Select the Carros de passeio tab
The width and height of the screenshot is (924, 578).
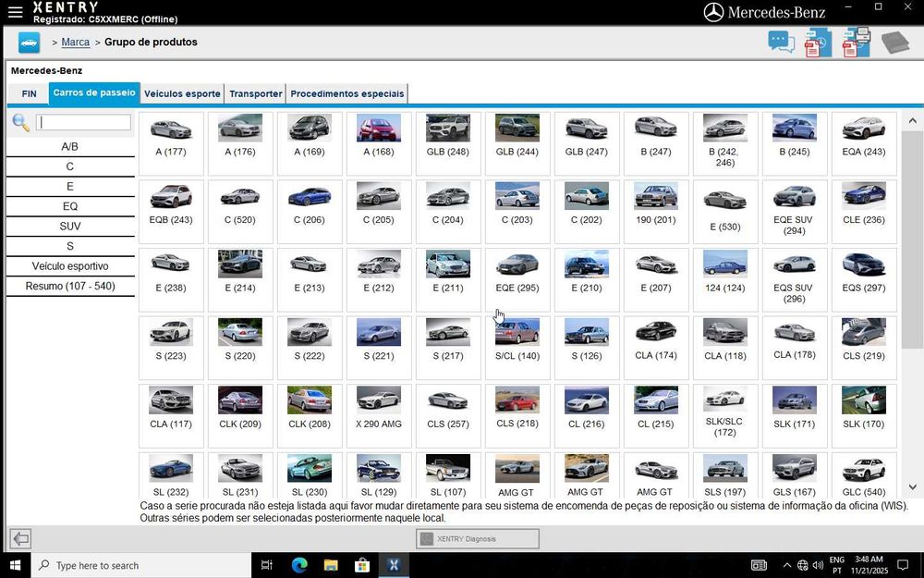click(94, 93)
